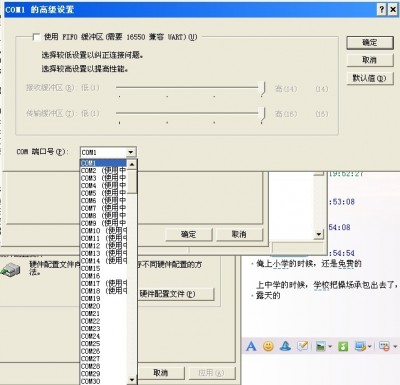400x385 pixels.
Task: Adjust the transmit buffer slider handle
Action: 263,114
